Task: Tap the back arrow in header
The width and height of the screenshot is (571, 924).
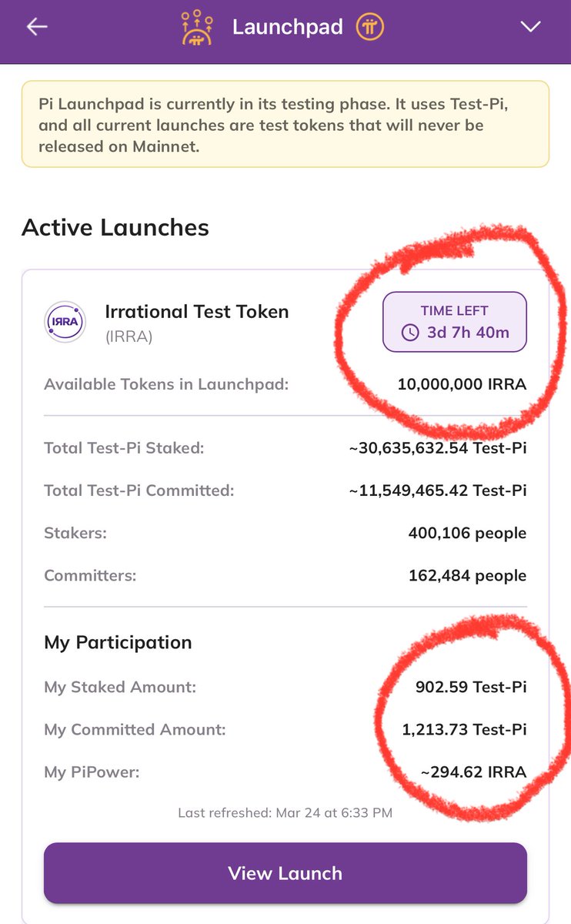Action: [37, 27]
